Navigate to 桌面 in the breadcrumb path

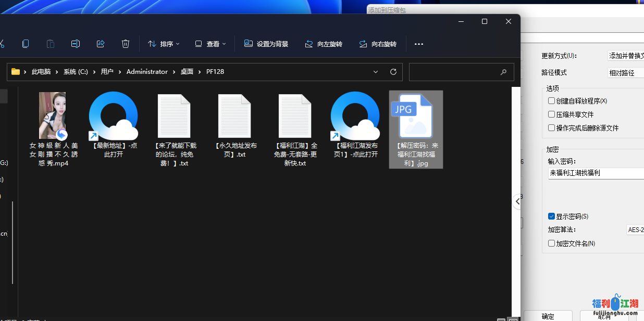tap(187, 72)
